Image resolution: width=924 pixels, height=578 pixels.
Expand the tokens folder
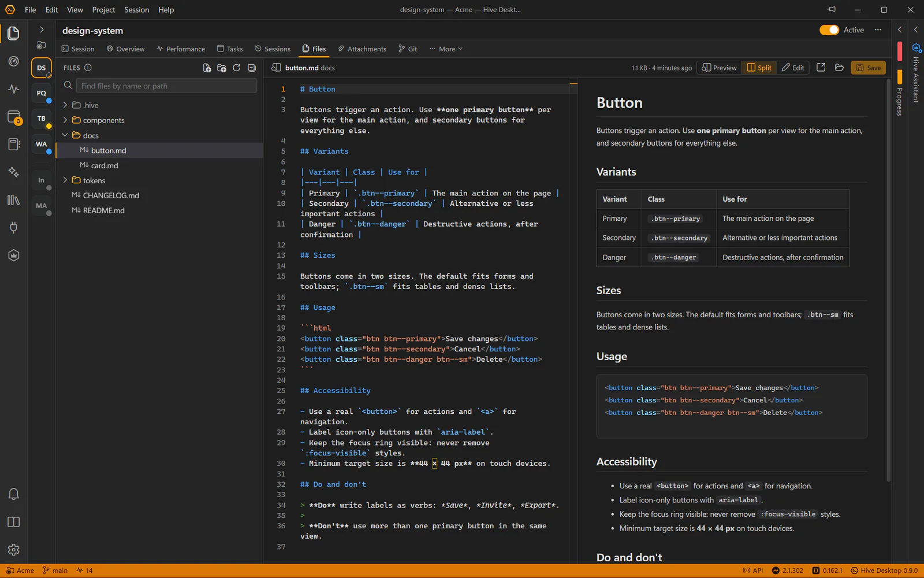click(65, 180)
